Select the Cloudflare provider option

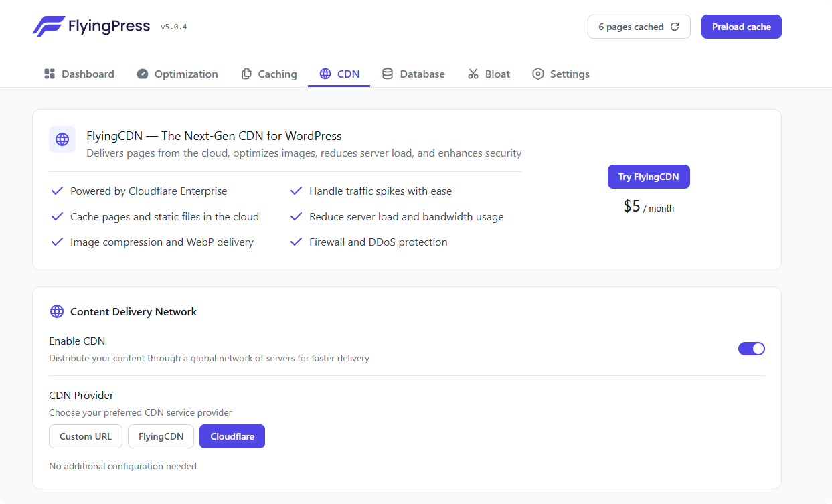click(232, 436)
